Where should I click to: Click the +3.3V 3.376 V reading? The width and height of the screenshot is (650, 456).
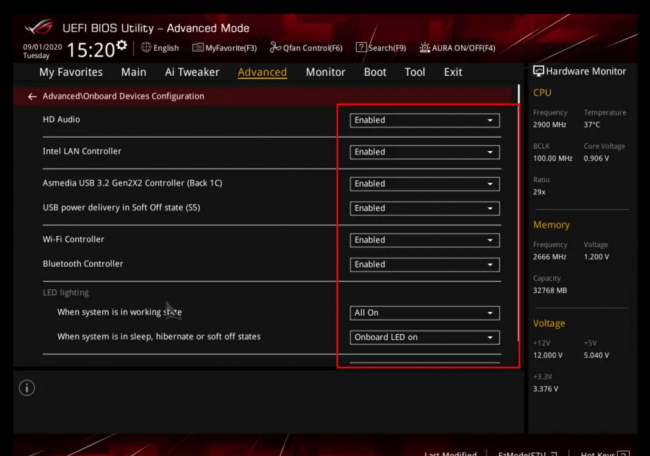click(x=546, y=389)
